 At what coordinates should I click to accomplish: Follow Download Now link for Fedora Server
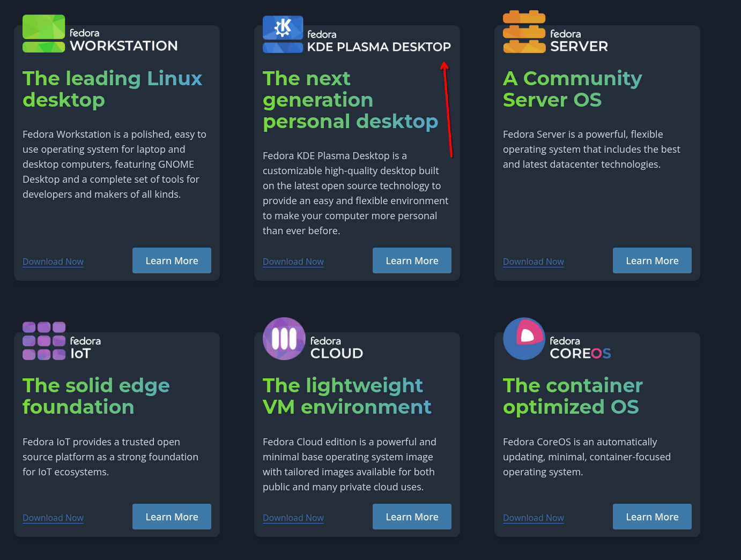coord(533,262)
